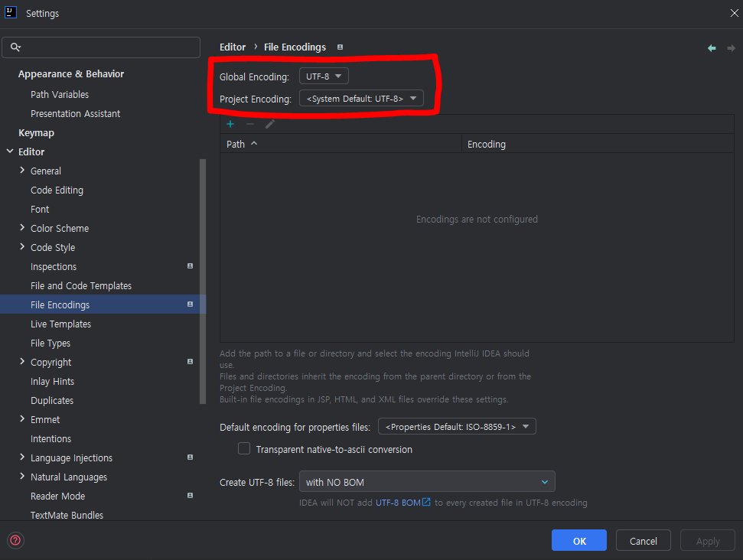Click the Help question mark icon
The width and height of the screenshot is (743, 560).
click(15, 540)
